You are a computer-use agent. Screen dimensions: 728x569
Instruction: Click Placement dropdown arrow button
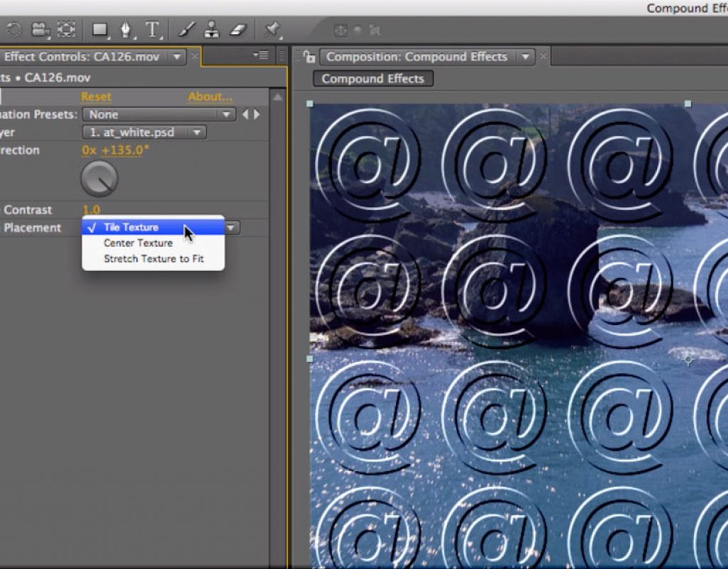[232, 228]
